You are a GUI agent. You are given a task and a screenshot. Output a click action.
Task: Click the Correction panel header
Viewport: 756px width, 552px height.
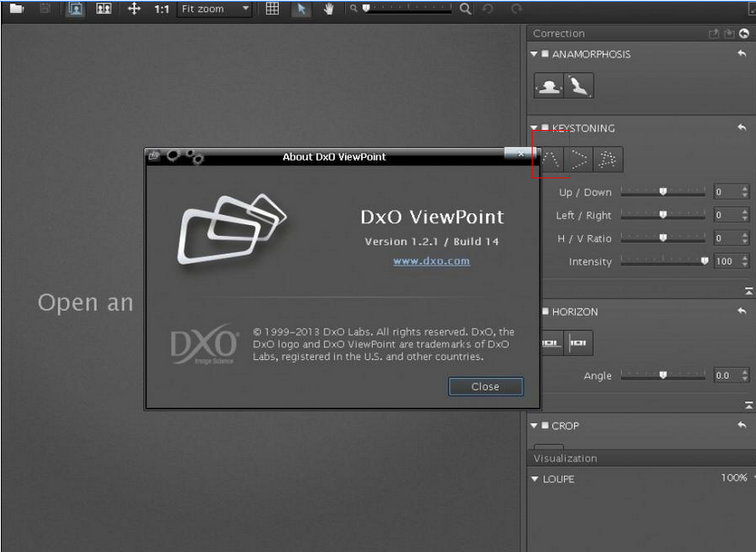click(x=641, y=33)
